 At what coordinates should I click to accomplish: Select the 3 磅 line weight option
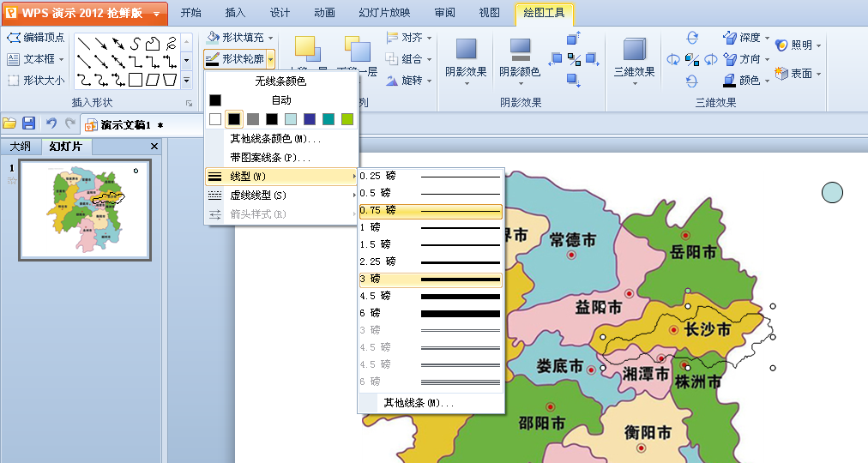click(x=430, y=279)
